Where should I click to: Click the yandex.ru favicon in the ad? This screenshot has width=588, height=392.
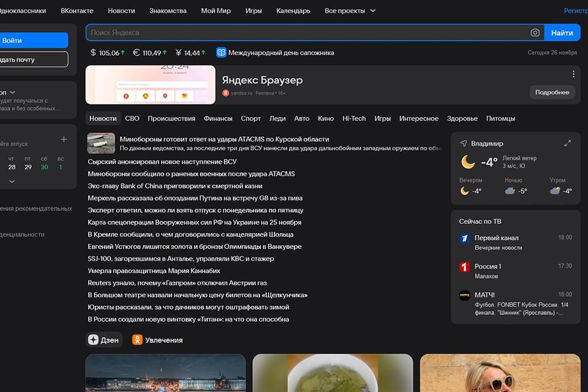tap(225, 93)
